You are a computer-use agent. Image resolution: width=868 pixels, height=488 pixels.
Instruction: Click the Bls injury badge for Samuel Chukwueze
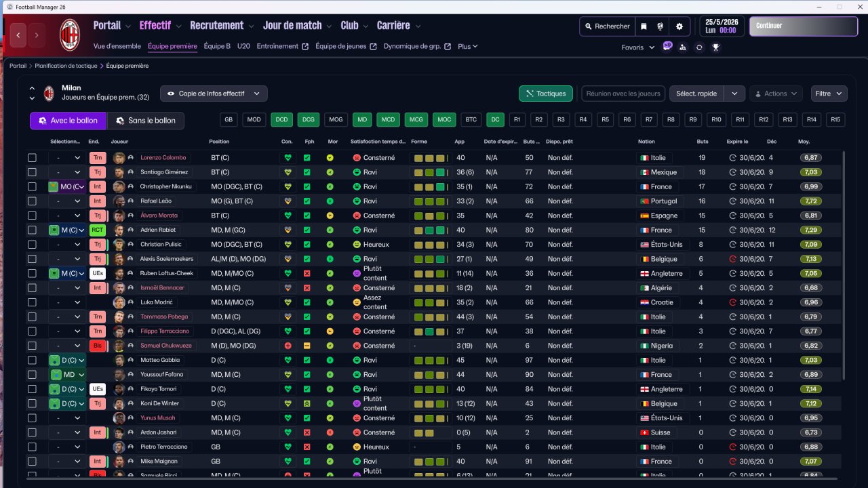(98, 346)
